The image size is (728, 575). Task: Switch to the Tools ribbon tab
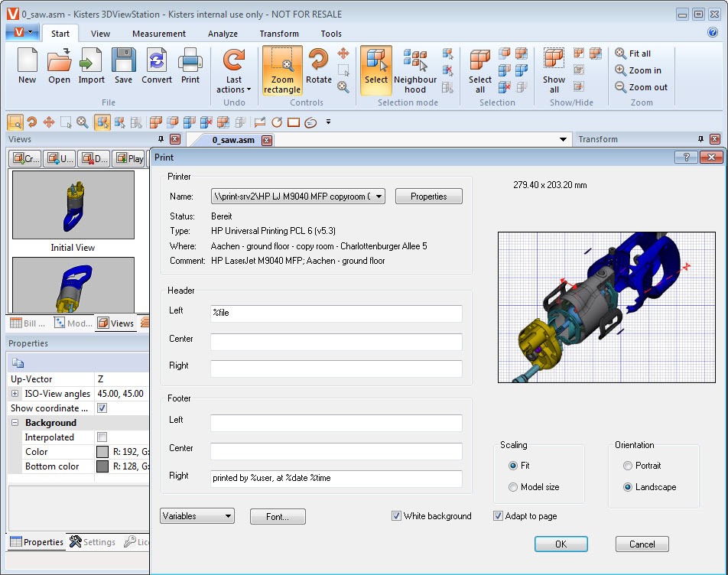pyautogui.click(x=331, y=34)
